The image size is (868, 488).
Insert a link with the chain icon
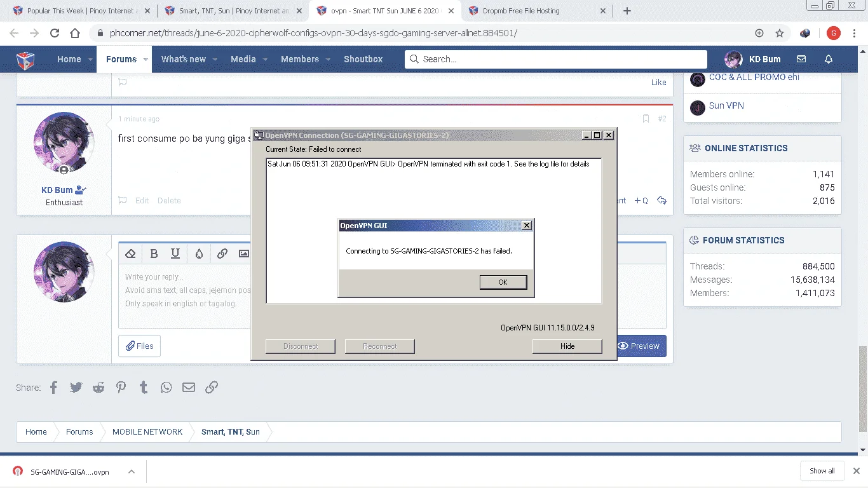(x=222, y=254)
